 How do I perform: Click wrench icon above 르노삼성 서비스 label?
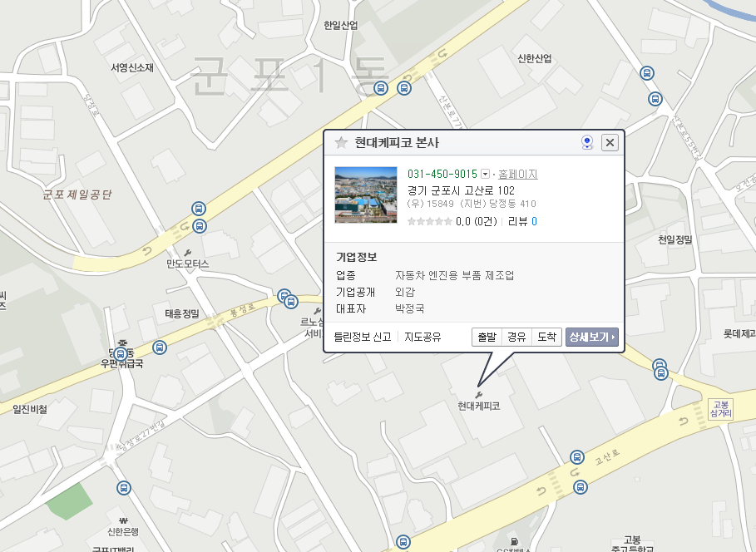coord(317,312)
